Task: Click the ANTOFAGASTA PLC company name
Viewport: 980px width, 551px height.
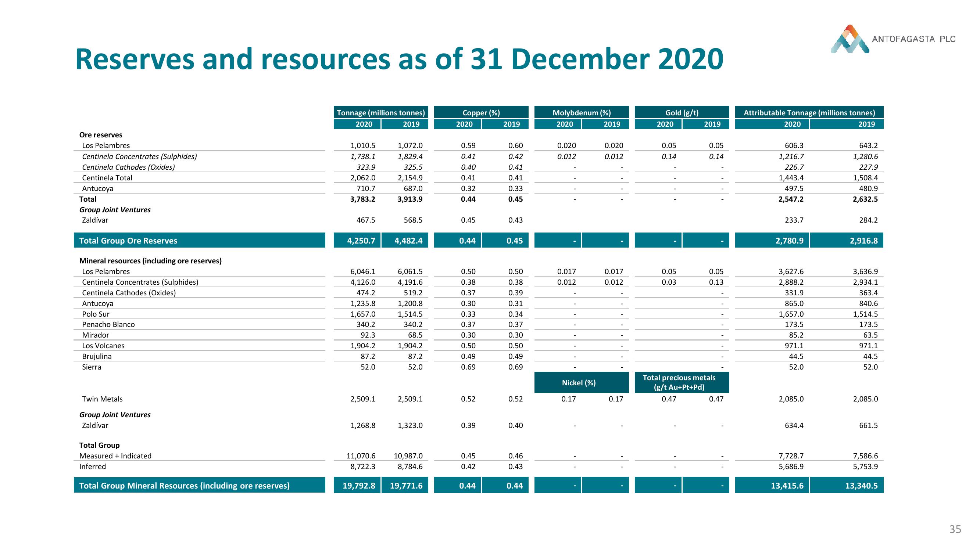Action: point(913,39)
